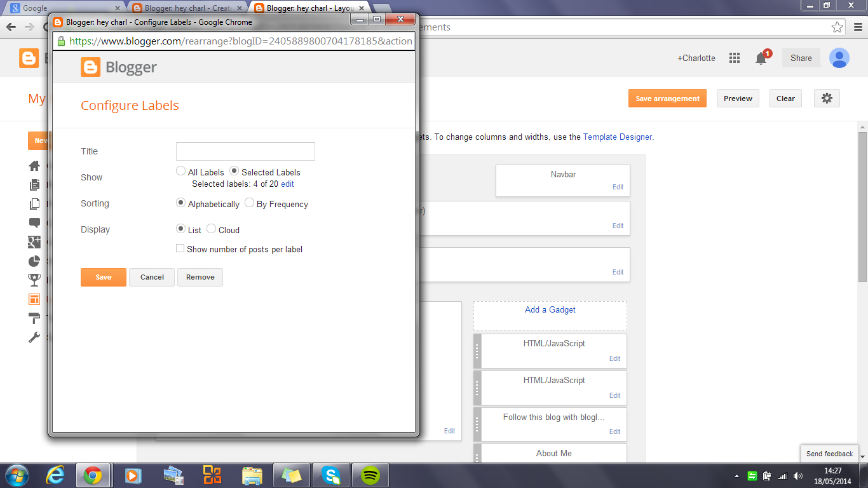This screenshot has height=488, width=868.
Task: Open the Template Designer link
Action: 618,137
